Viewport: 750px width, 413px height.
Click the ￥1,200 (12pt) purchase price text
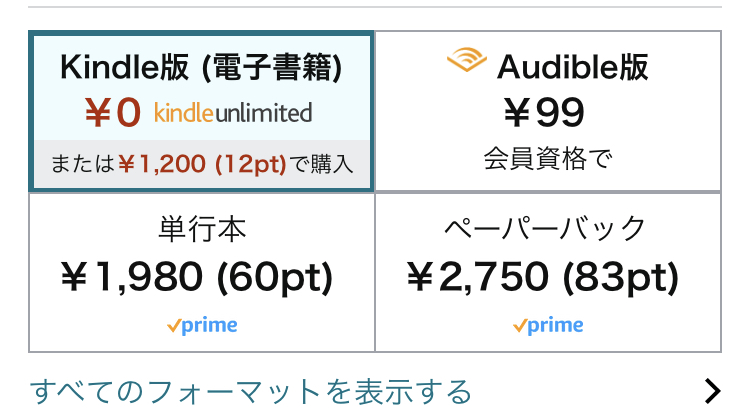point(202,164)
